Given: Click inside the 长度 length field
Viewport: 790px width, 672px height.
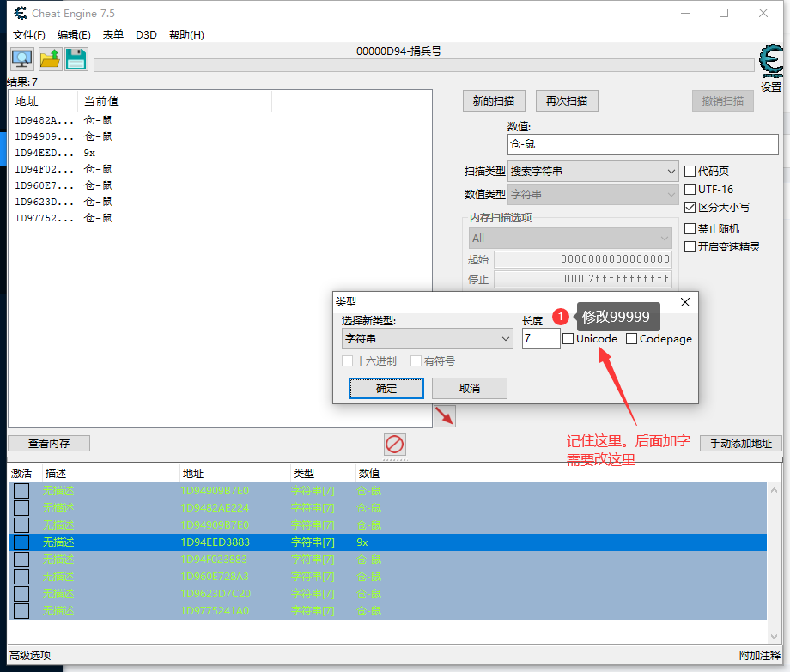Looking at the screenshot, I should point(541,338).
